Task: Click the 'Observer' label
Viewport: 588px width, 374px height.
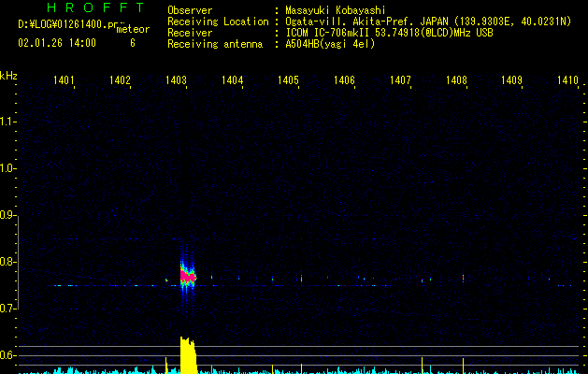Action: coord(190,10)
